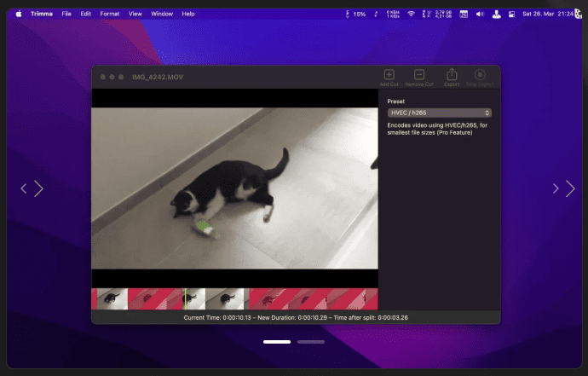Open the Help menu

[188, 14]
